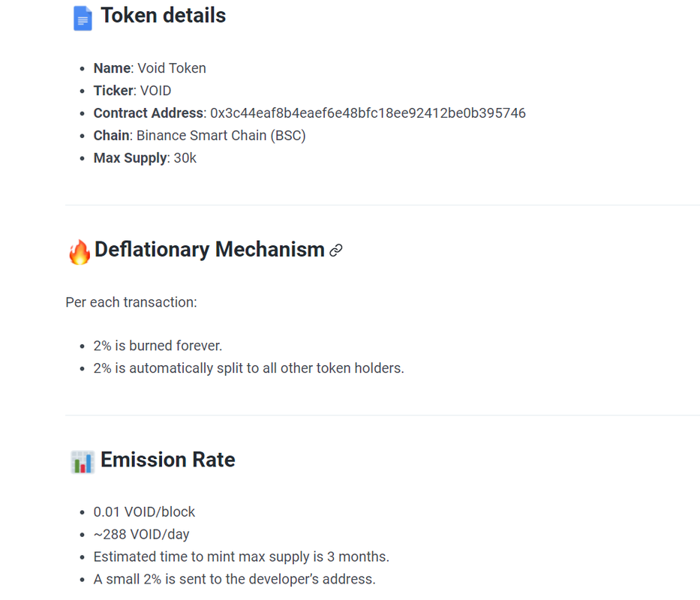The image size is (700, 600).
Task: Click the document icon beside Token details
Action: point(83,17)
